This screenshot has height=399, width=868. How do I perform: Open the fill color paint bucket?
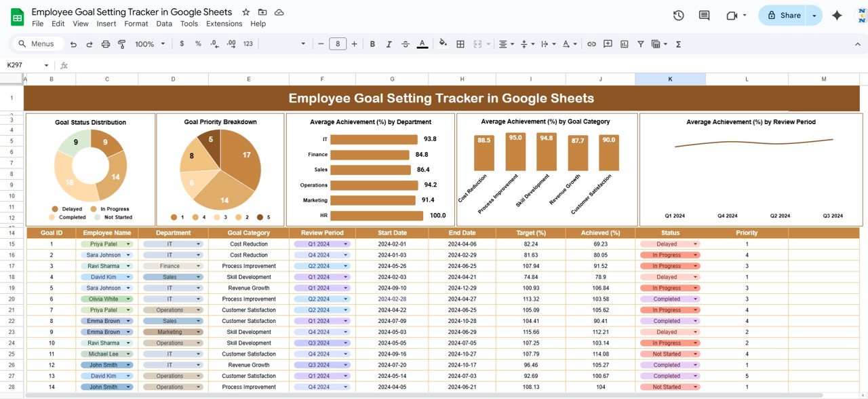pyautogui.click(x=443, y=44)
